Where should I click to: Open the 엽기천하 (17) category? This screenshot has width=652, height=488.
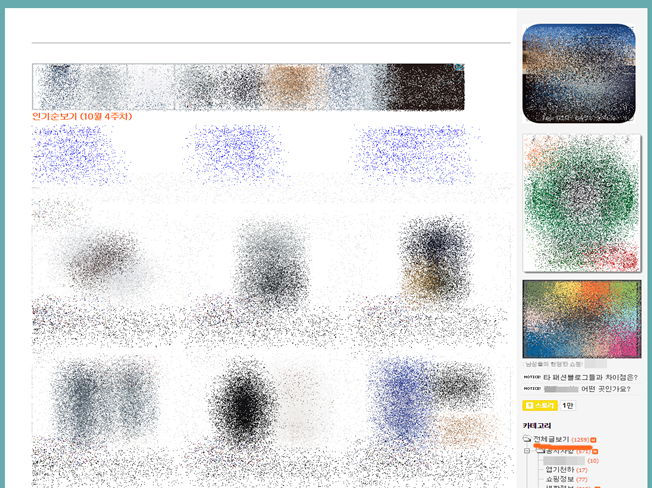[566, 470]
